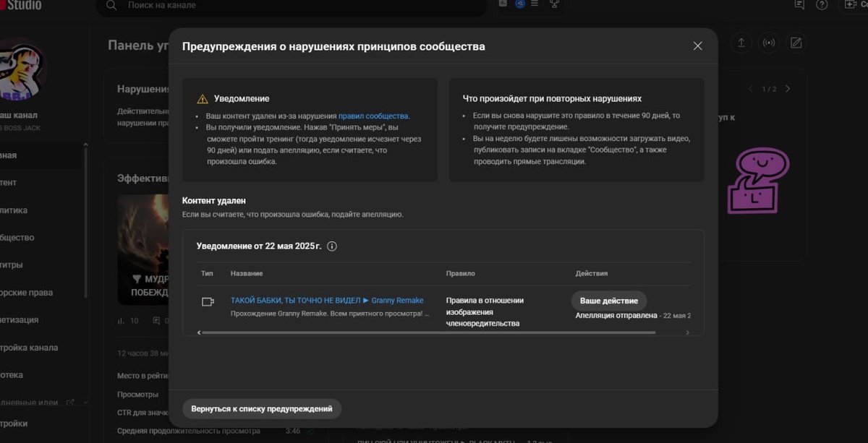Click the upload video arrow icon
Screen dimensions: 868x443
coord(741,43)
